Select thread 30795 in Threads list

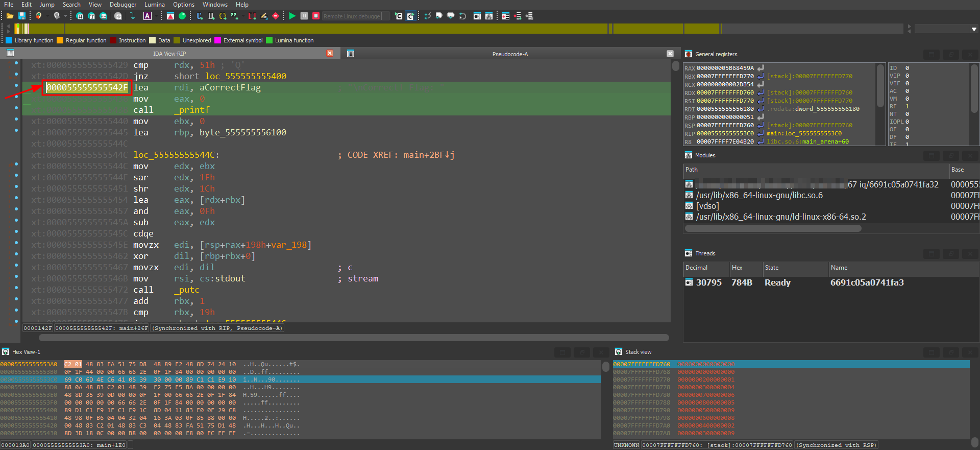[831, 282]
